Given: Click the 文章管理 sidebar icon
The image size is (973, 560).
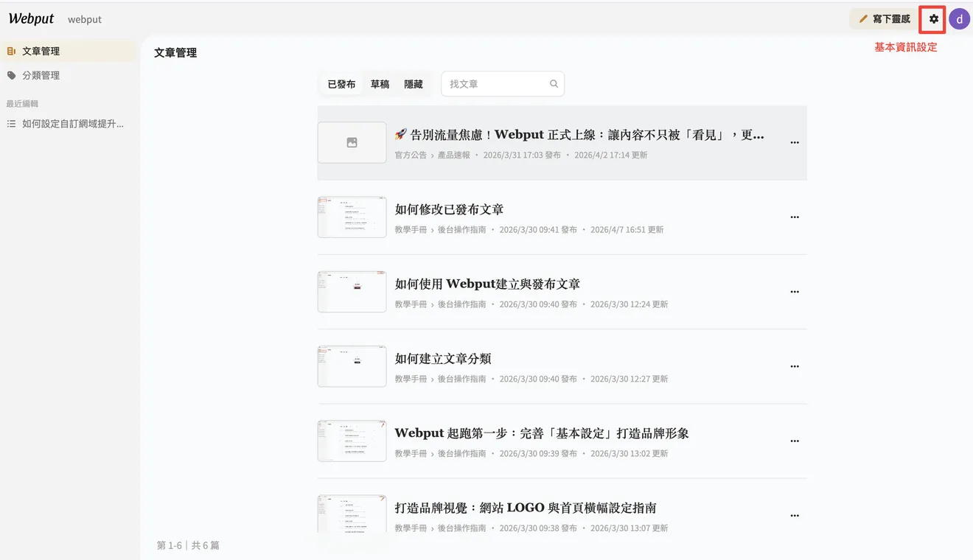Looking at the screenshot, I should coord(11,52).
